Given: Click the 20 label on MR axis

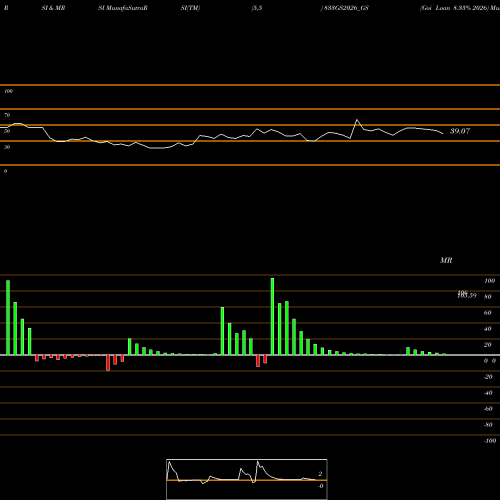Looking at the screenshot, I should [x=488, y=345].
